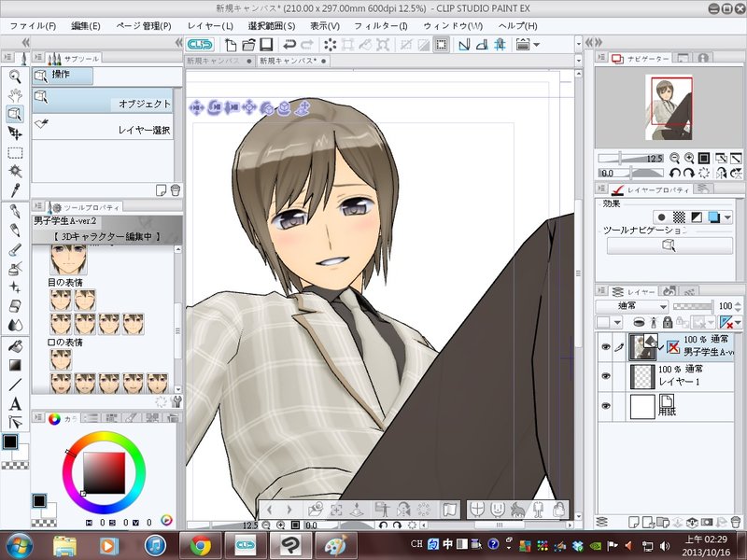Click the Navigator canvas preview thumbnail

point(669,108)
